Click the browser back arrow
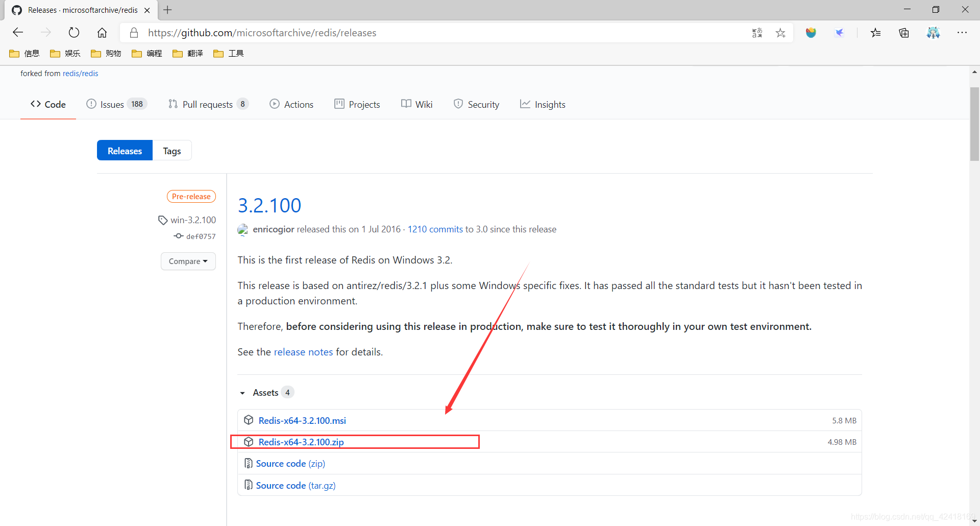 coord(18,33)
